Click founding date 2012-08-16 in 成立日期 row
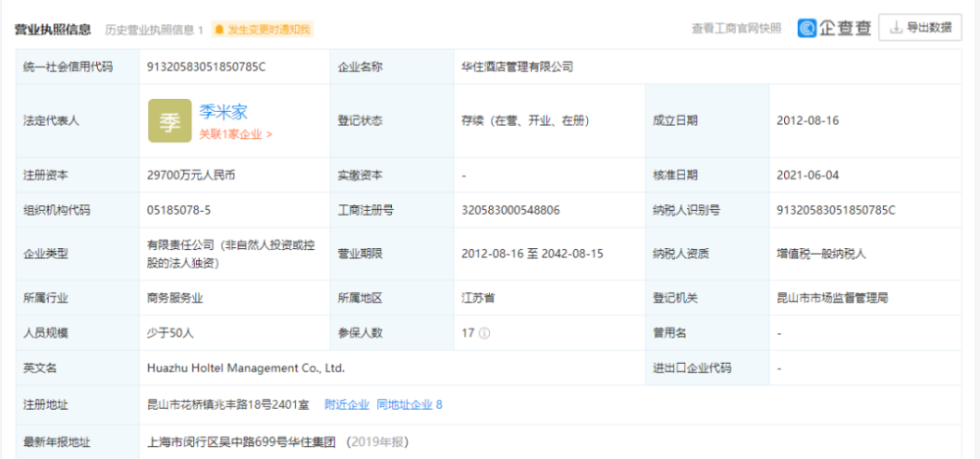 808,121
